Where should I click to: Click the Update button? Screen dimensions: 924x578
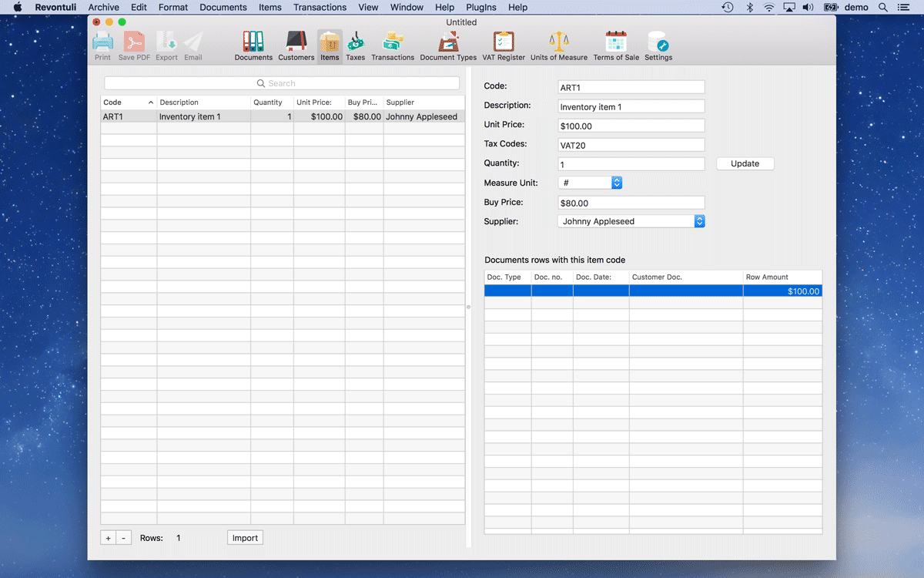[745, 163]
